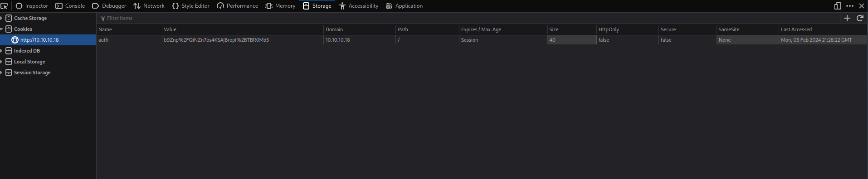This screenshot has height=179, width=868.
Task: Sort by the Value column header
Action: point(243,29)
